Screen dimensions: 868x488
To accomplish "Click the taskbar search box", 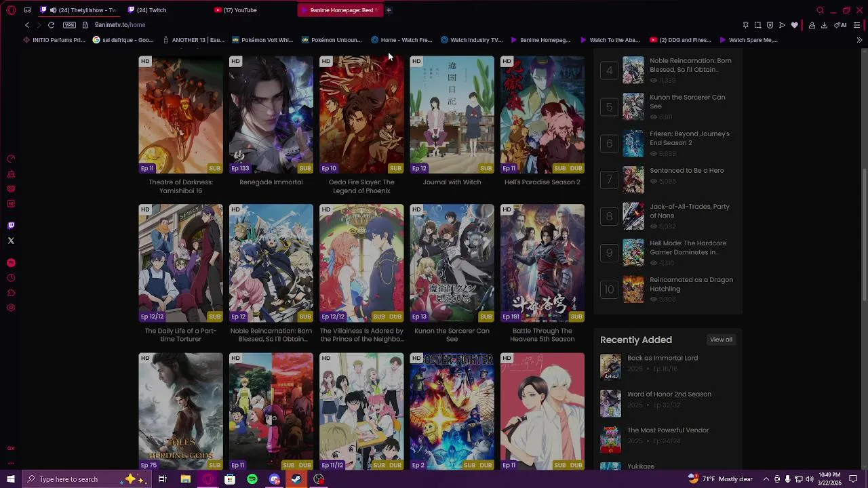I will [85, 479].
